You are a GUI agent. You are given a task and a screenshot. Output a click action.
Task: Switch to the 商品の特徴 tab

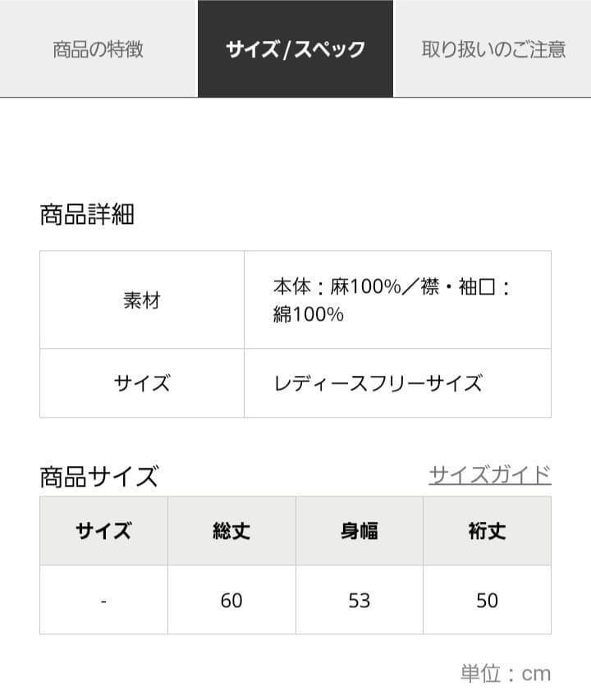pyautogui.click(x=98, y=49)
